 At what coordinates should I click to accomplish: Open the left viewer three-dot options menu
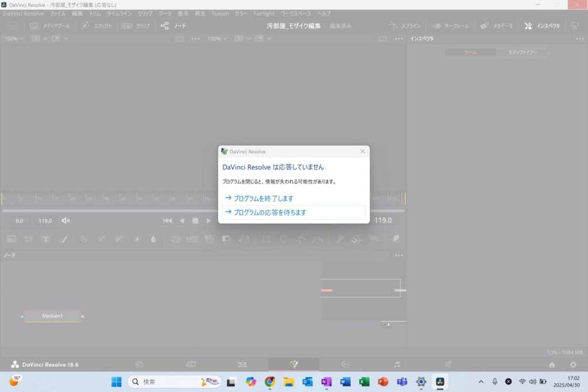(x=195, y=38)
